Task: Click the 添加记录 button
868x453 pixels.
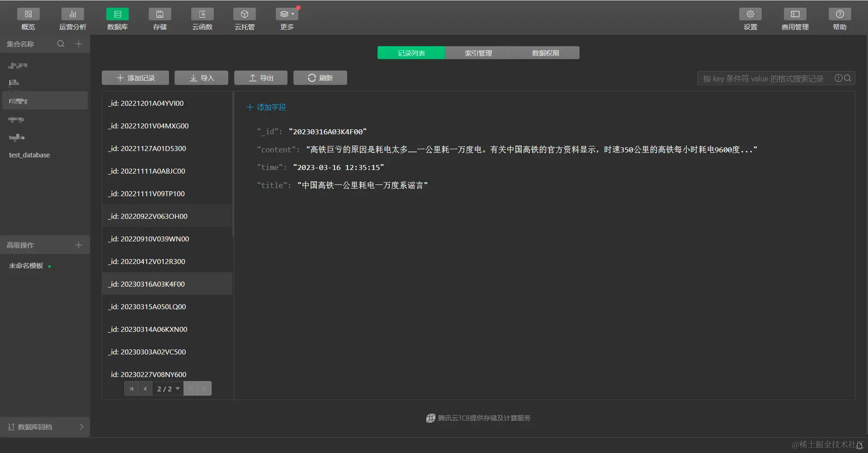Action: coord(135,78)
